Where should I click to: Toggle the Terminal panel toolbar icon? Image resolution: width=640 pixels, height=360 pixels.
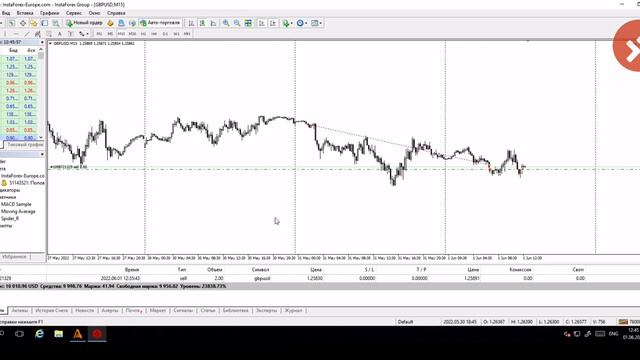point(44,23)
